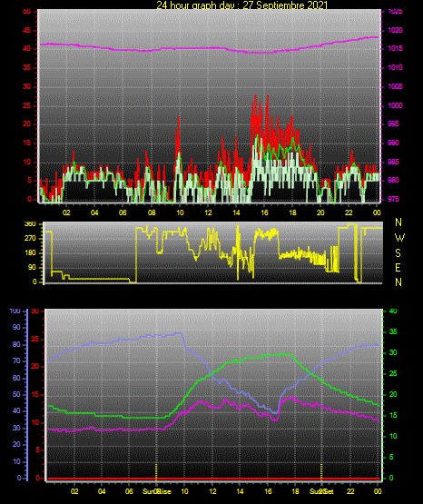Click the 35 green temperature axis label

click(393, 331)
